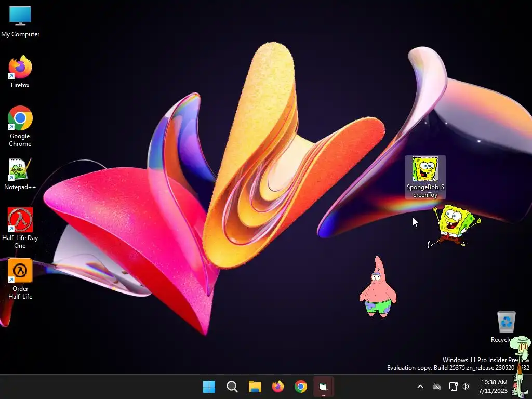Click the jumping SpongeBob screen toy character
Viewport: 532px width, 399px height.
coord(455,225)
